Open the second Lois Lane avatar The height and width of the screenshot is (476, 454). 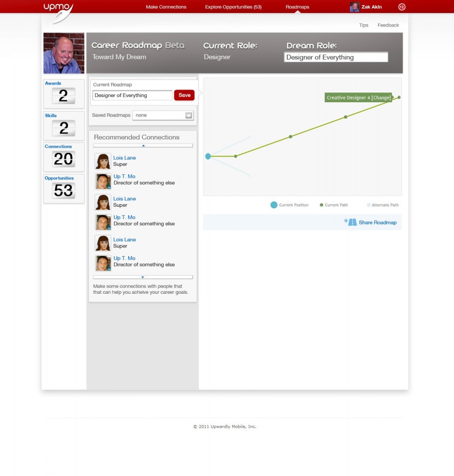(103, 202)
